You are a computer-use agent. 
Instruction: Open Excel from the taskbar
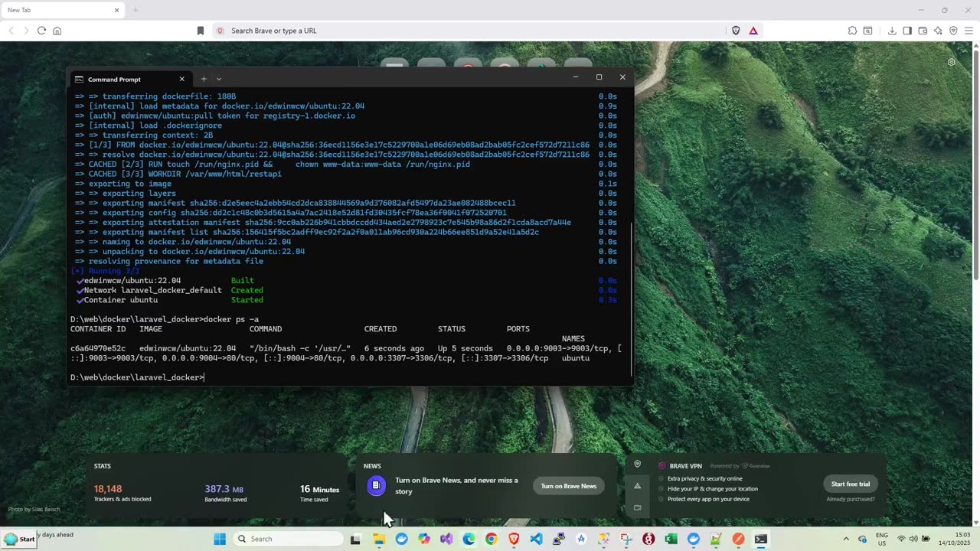[671, 539]
